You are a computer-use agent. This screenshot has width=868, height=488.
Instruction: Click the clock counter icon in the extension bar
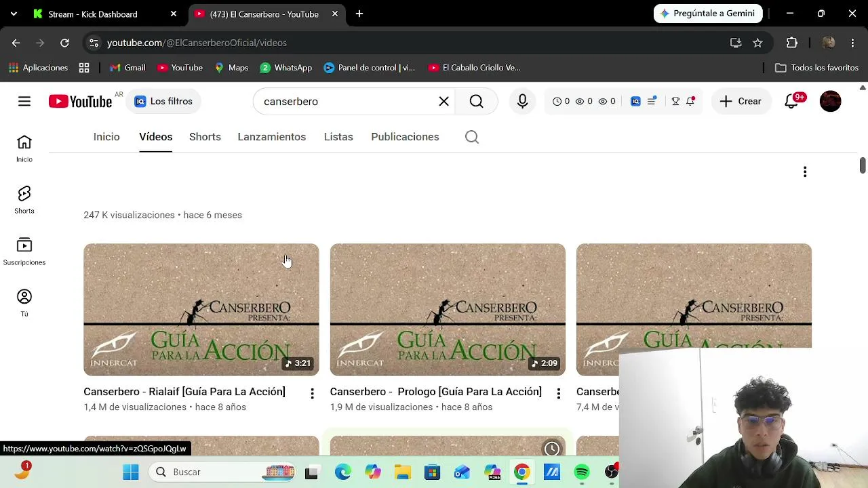click(x=557, y=102)
